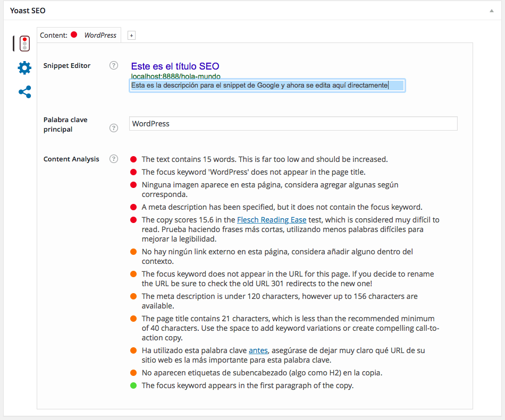505x420 pixels.
Task: Click red score dot in Content tab
Action: coord(74,35)
